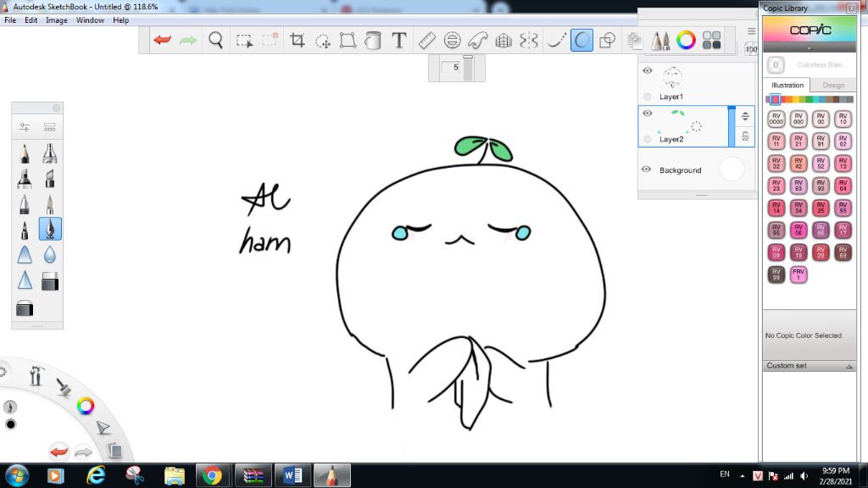Viewport: 868px width, 488px height.
Task: Open the Image menu
Action: tap(57, 20)
